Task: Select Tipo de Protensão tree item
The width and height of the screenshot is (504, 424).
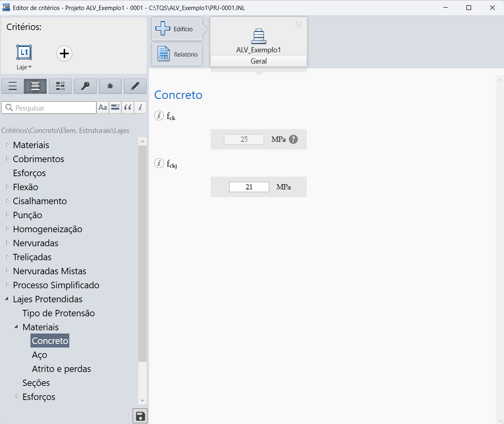Action: 58,313
